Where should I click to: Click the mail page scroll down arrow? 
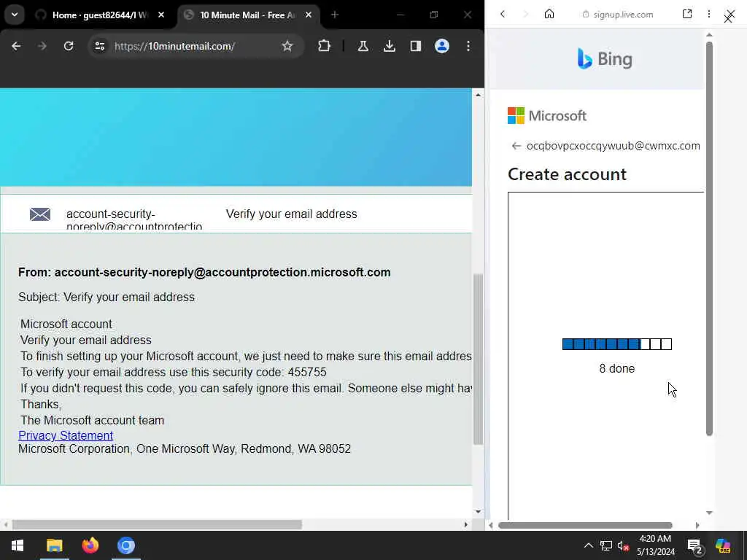point(478,512)
